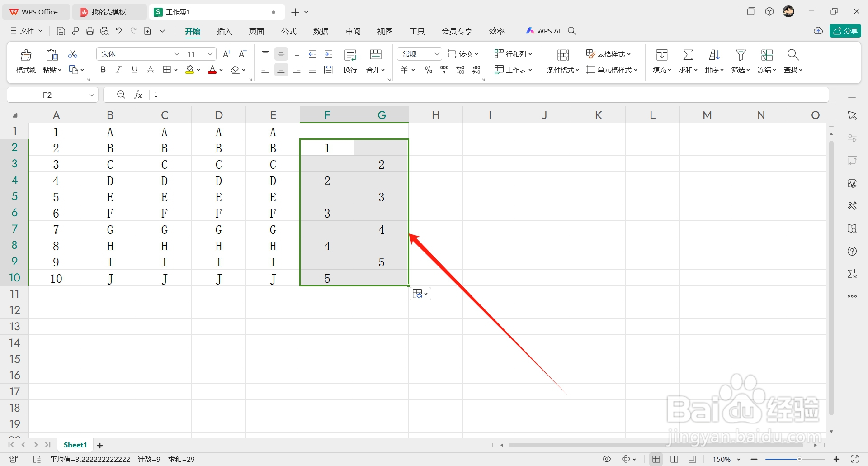
Task: Toggle middle vertical alignment
Action: pyautogui.click(x=281, y=54)
